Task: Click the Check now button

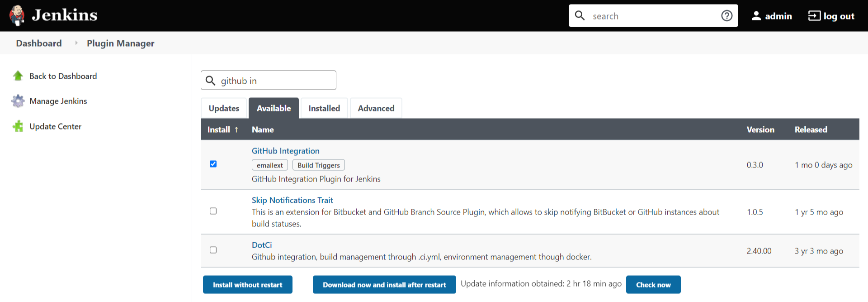Action: click(653, 285)
